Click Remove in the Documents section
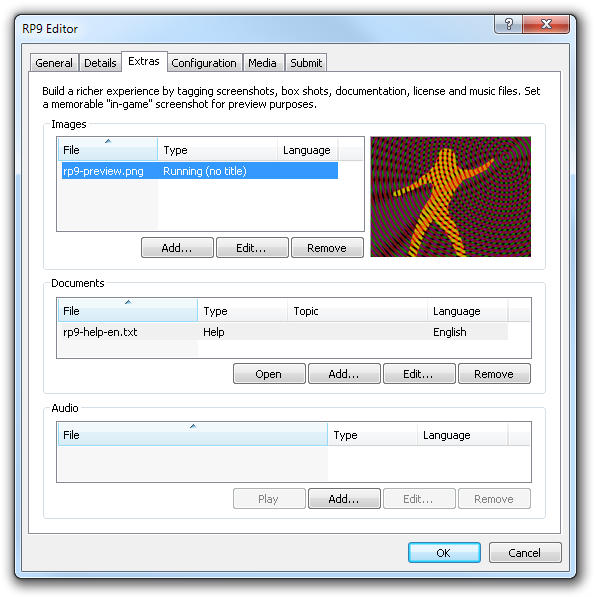Image resolution: width=595 pixels, height=597 pixels. 494,374
